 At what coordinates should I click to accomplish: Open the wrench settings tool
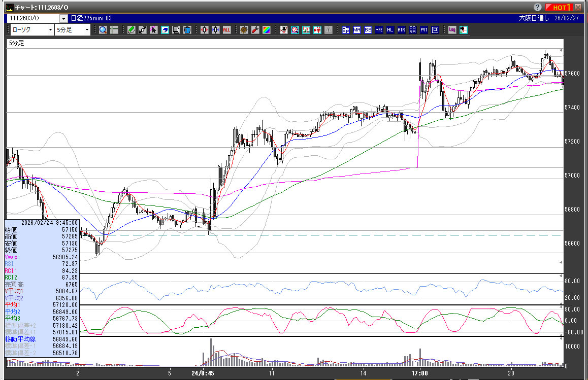[255, 30]
